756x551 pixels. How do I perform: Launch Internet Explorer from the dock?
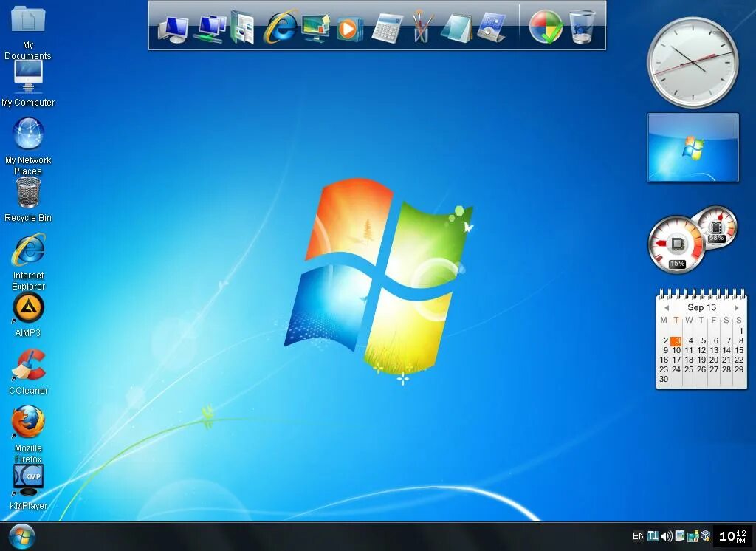click(281, 27)
